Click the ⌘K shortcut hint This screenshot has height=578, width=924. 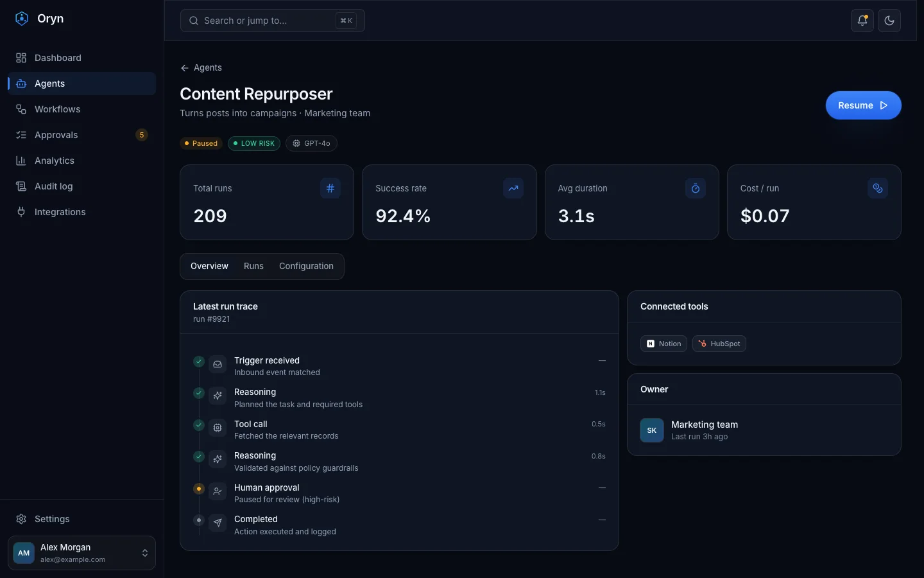click(346, 21)
